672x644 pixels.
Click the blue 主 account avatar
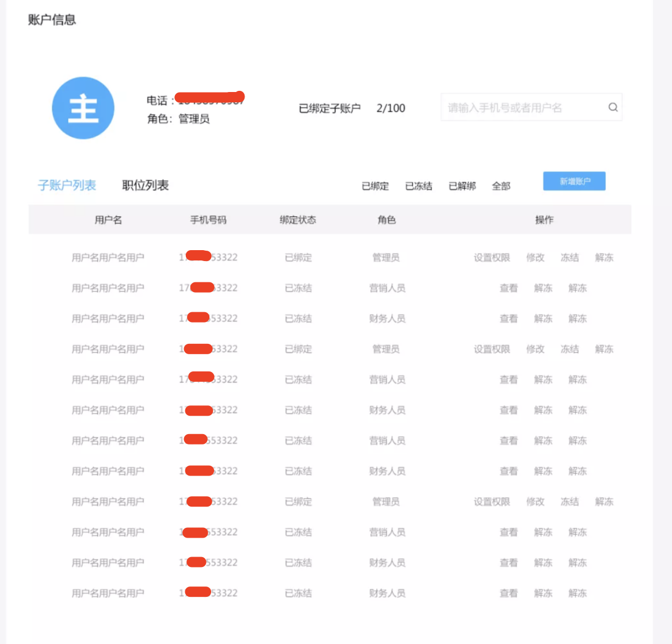pos(83,108)
